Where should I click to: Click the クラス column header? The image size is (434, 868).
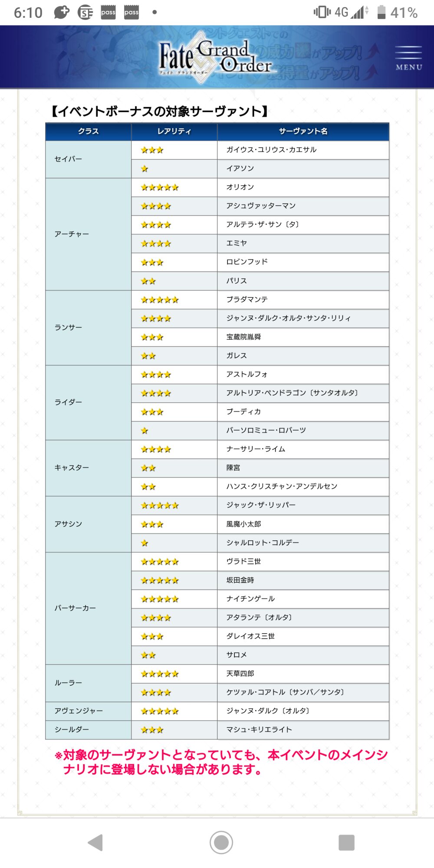pos(89,132)
